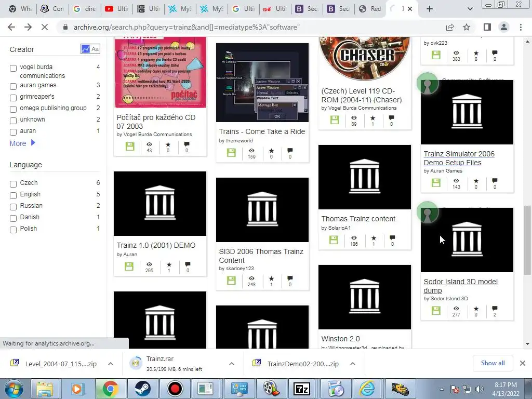Image resolution: width=532 pixels, height=399 pixels.
Task: Show hidden system tray icons
Action: (x=442, y=389)
